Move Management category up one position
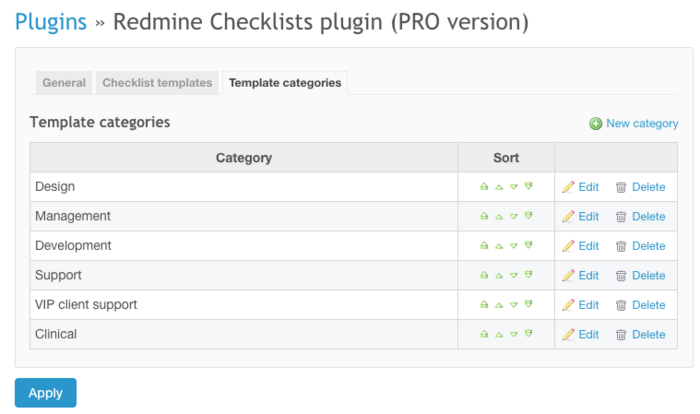Screen dimensions: 700x414 click(x=498, y=216)
